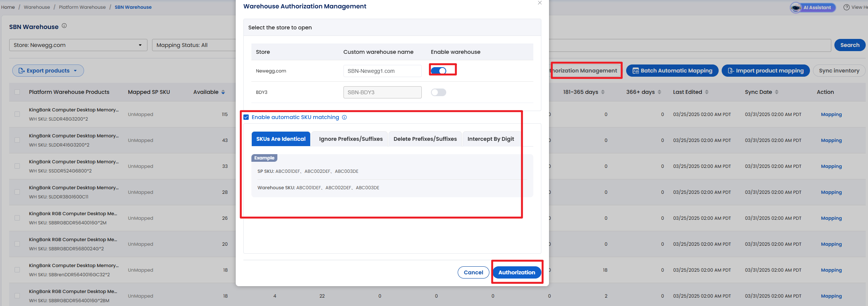Click 'BDY3' store name in dialog table
The image size is (868, 306).
point(262,92)
